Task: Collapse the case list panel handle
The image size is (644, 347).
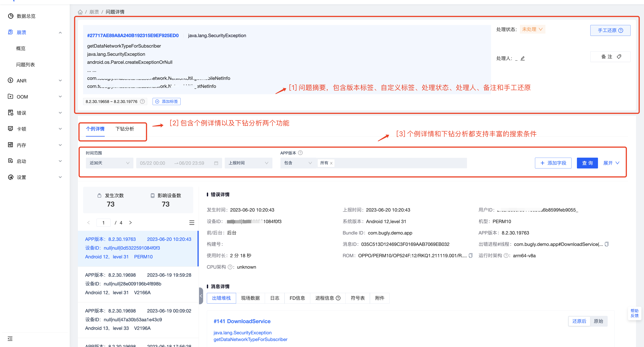Action: coord(201,296)
